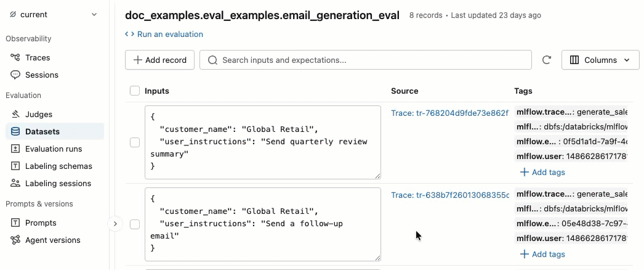Click the Traces icon in sidebar

[x=15, y=57]
